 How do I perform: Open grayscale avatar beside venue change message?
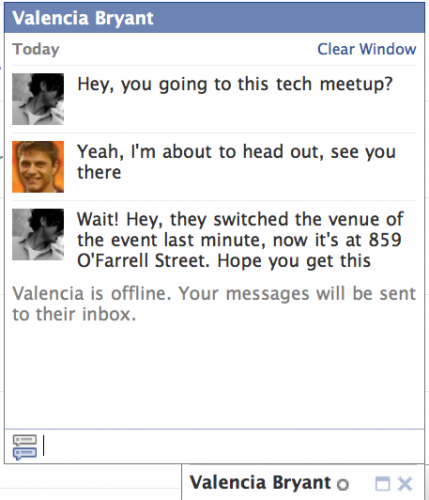coord(38,234)
